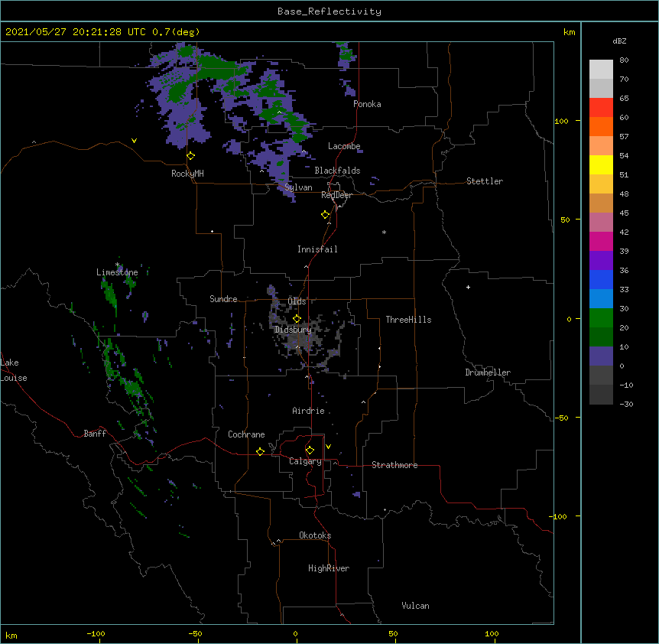
Task: Click the Okotoks label
Action: click(315, 535)
